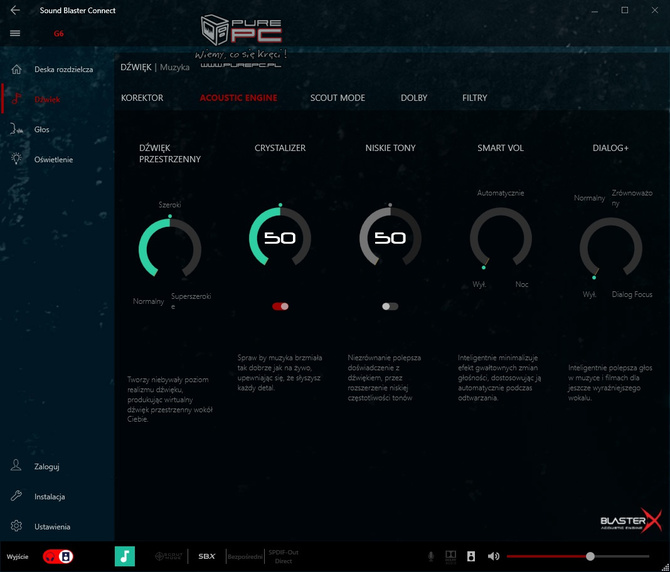Click the green music profile icon
This screenshot has width=670, height=572.
[125, 556]
